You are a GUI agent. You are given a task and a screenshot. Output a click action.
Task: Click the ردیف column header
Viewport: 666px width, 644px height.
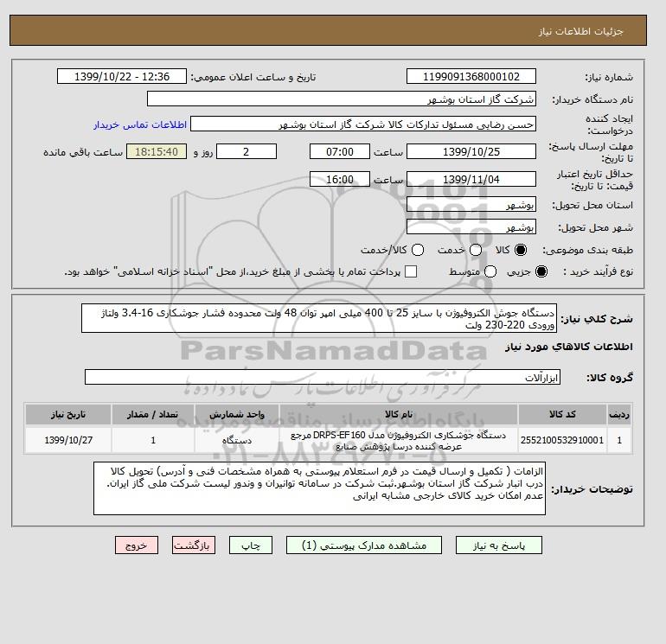[x=619, y=414]
